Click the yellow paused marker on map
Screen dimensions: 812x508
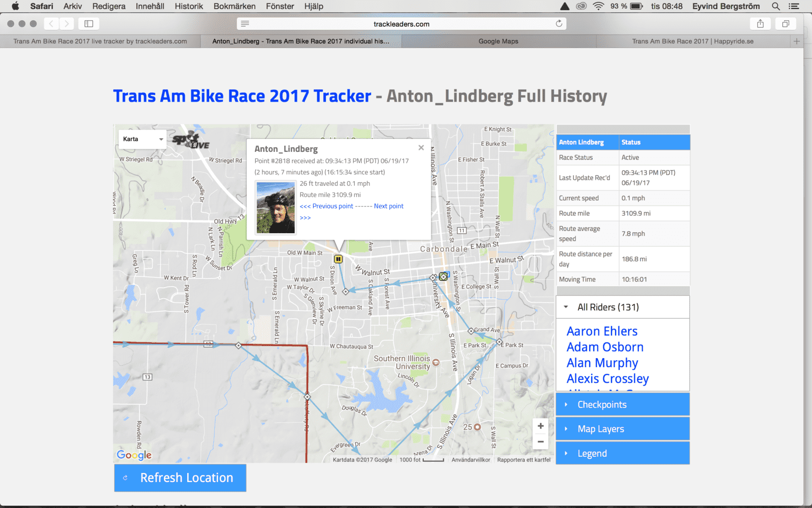click(x=338, y=259)
